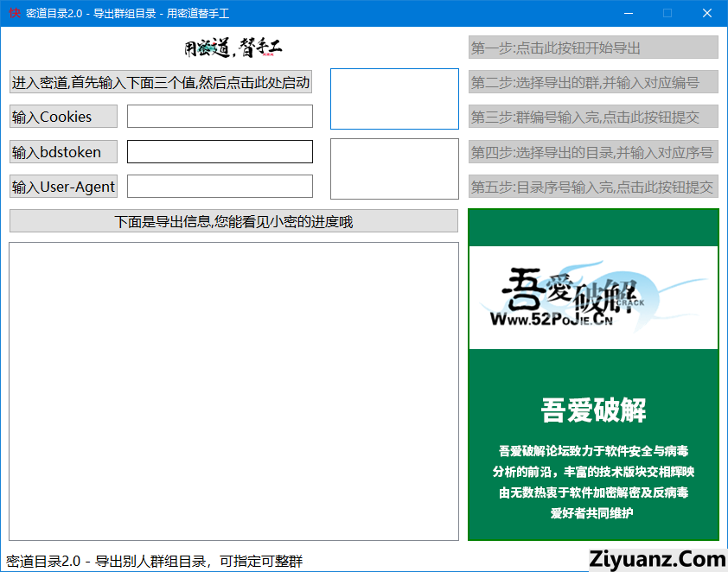This screenshot has height=572, width=728.
Task: Click the 52PoJie.Cn logo image
Action: click(x=593, y=297)
